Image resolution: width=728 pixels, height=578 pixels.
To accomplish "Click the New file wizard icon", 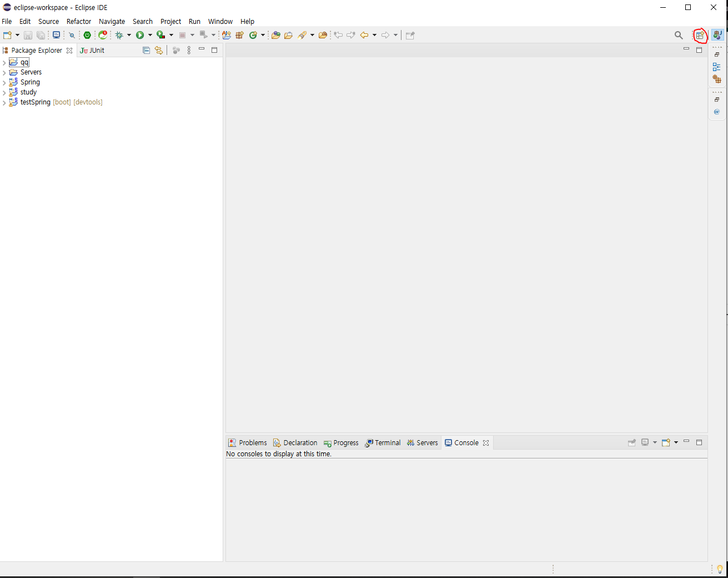I will (x=7, y=35).
